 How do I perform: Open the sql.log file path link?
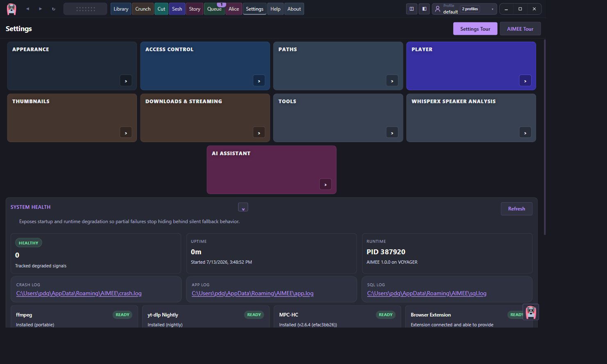click(427, 293)
